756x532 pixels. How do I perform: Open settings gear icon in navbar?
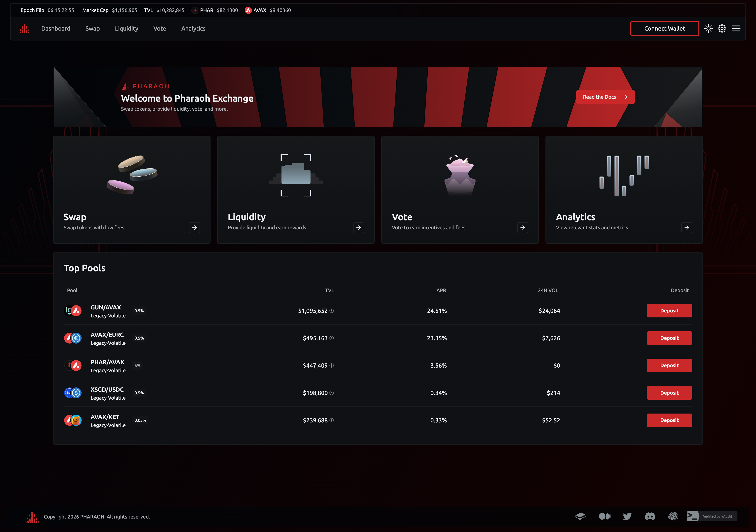722,29
